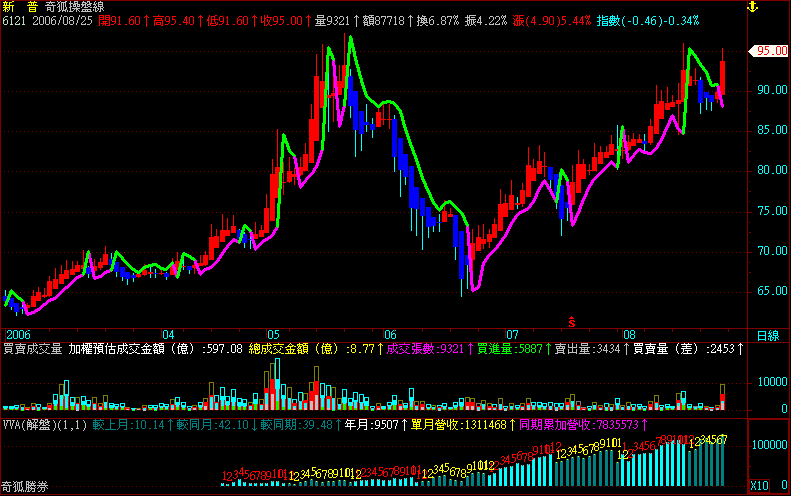Screen dimensions: 791x496
Task: Click the red S marker above time axis
Action: (x=572, y=322)
